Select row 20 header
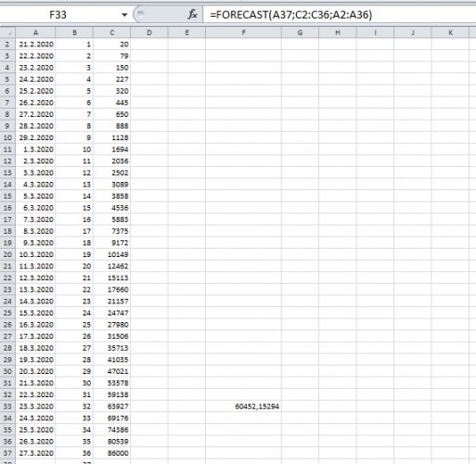The image size is (476, 464). [7, 254]
